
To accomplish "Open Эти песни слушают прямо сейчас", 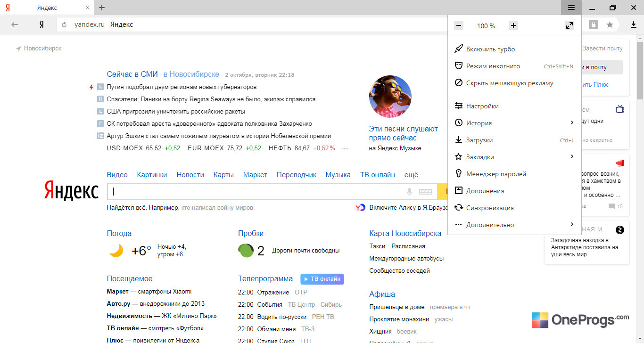I will point(404,133).
